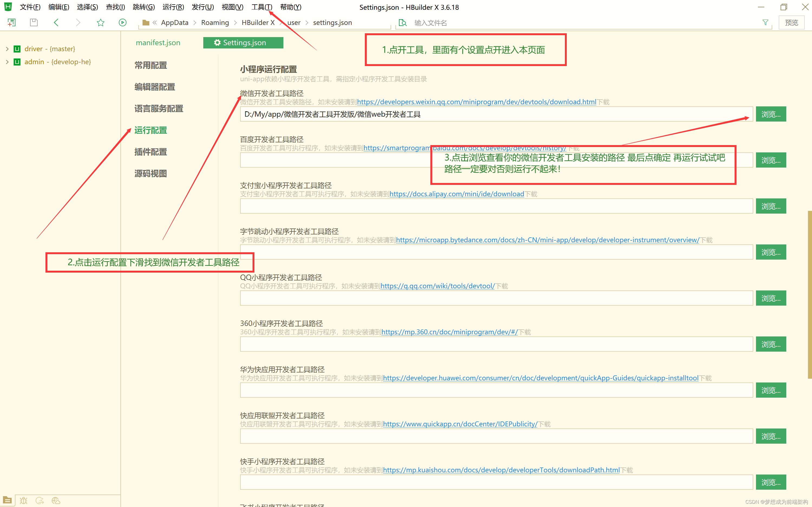Click the filter funnel icon

(x=765, y=22)
